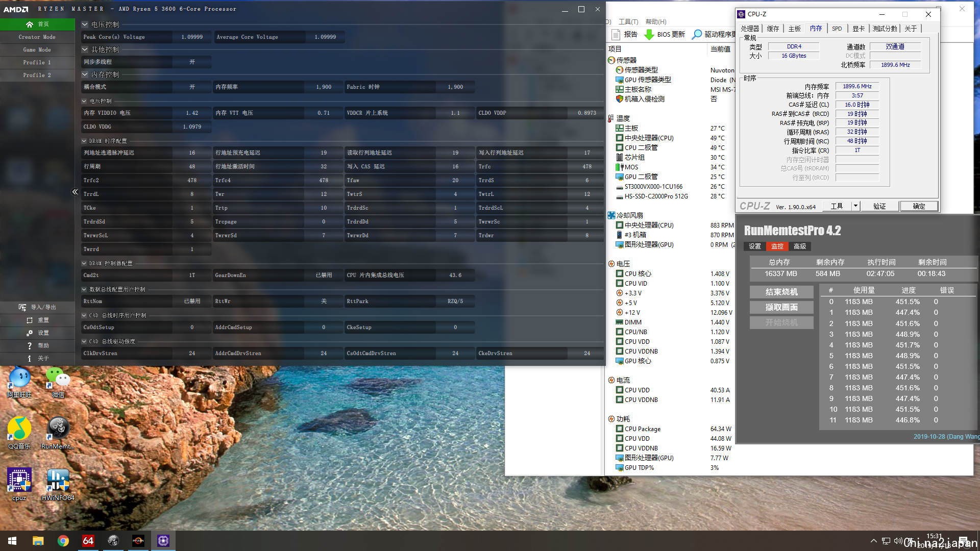Open the cpuz desktop shortcut

19,485
